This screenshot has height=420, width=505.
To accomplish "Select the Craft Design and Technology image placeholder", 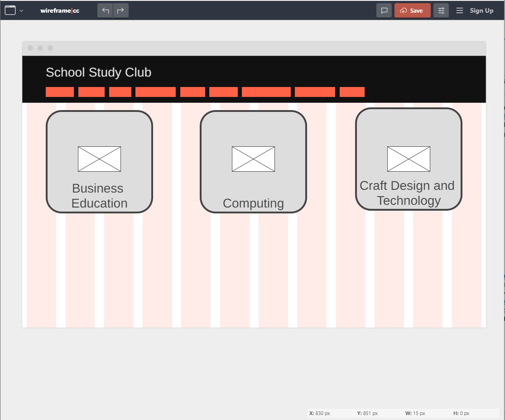I will tap(409, 159).
